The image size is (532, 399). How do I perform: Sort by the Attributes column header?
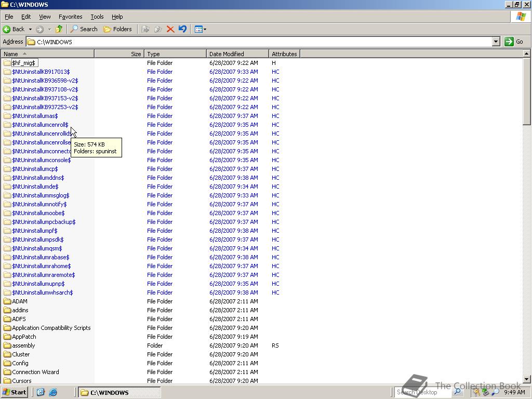(284, 54)
